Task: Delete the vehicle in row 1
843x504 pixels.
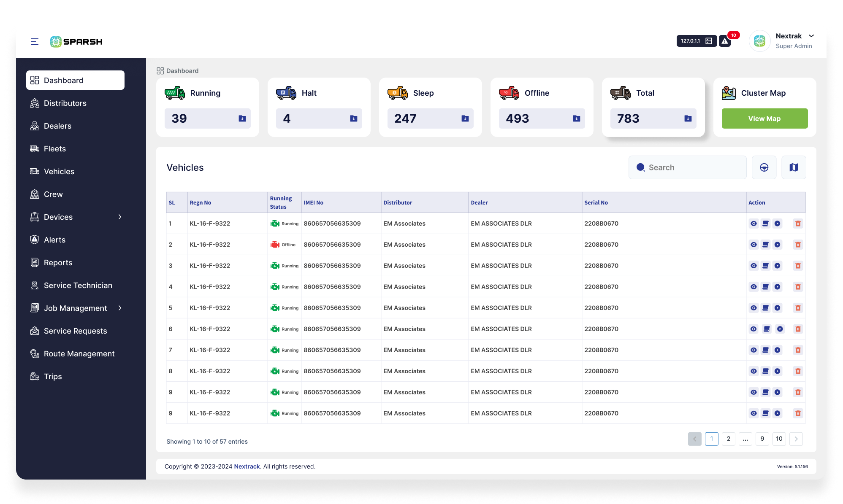Action: [x=798, y=224]
